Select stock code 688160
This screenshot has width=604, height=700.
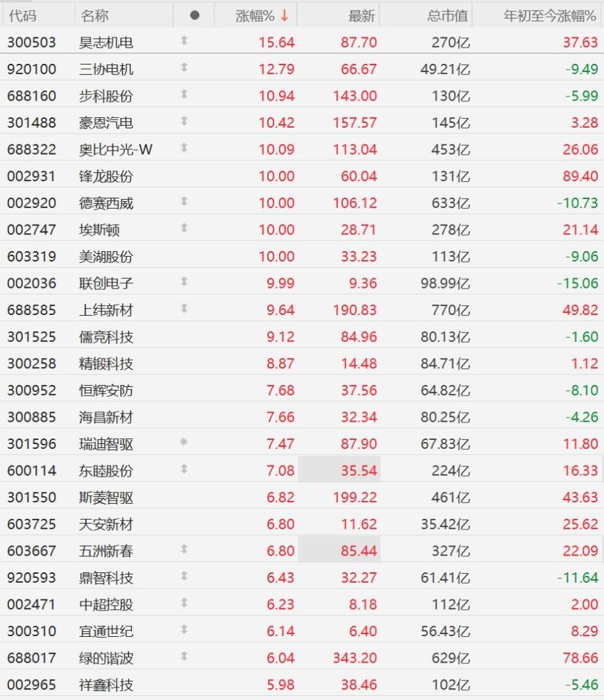[x=32, y=96]
